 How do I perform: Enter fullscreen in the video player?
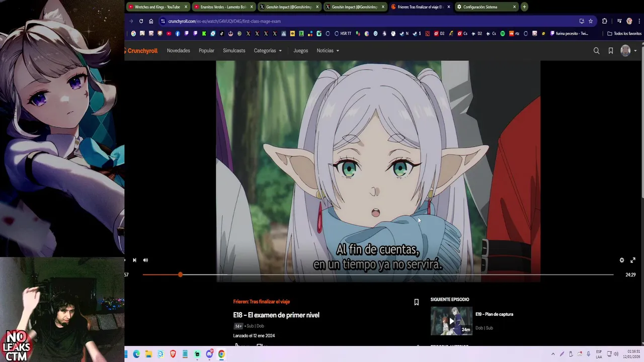(x=633, y=260)
